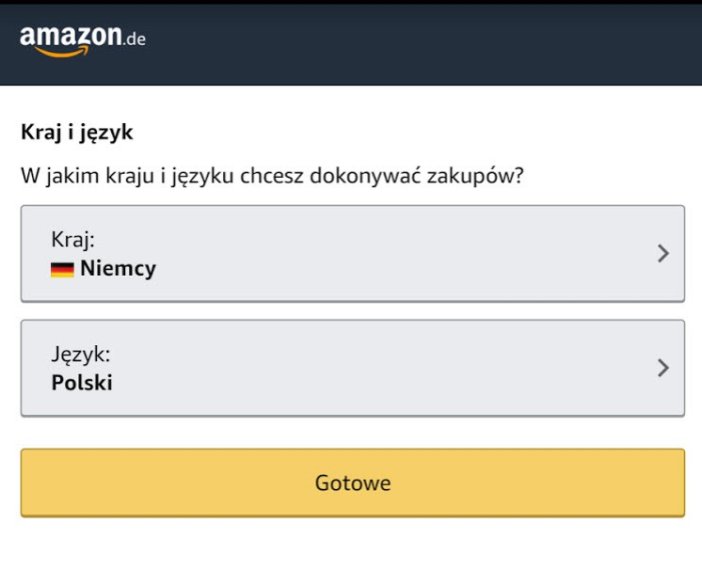Select the Niemcy country value
Screen dimensions: 702x569
118,269
